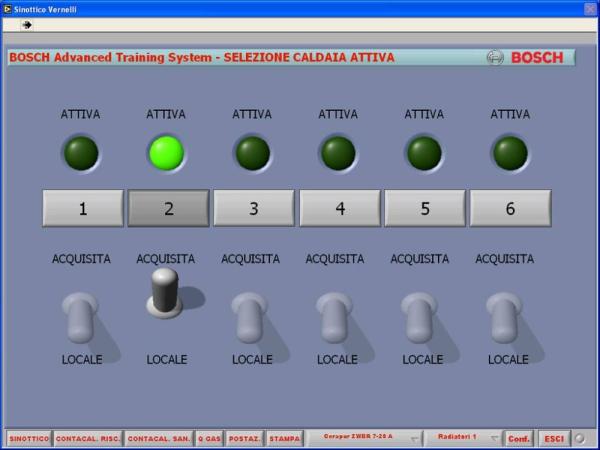Flip boiler 2 switch back to LOCALE

(165, 293)
